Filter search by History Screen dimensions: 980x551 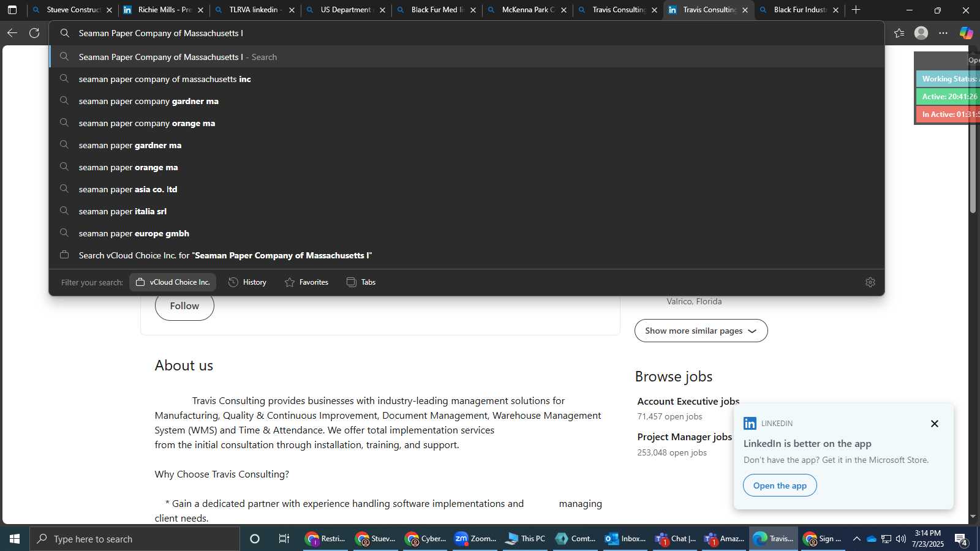pyautogui.click(x=247, y=282)
